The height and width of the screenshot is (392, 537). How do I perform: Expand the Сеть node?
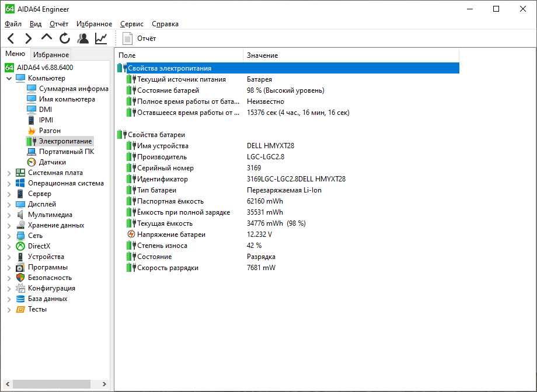(9, 236)
